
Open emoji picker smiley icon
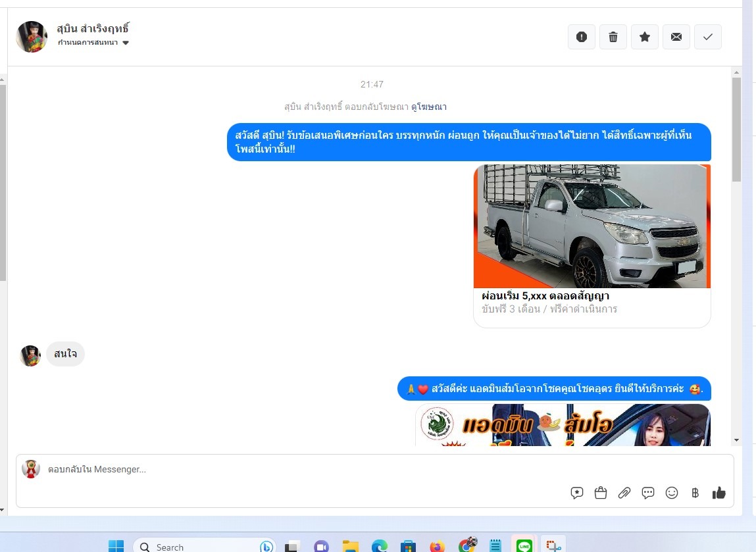[672, 493]
